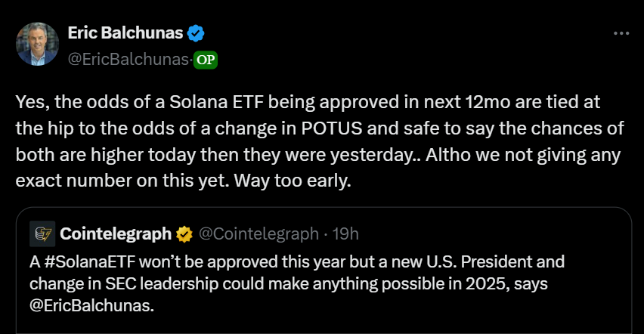This screenshot has width=644, height=334.
Task: Click the separator dot before 19h
Action: pyautogui.click(x=325, y=234)
